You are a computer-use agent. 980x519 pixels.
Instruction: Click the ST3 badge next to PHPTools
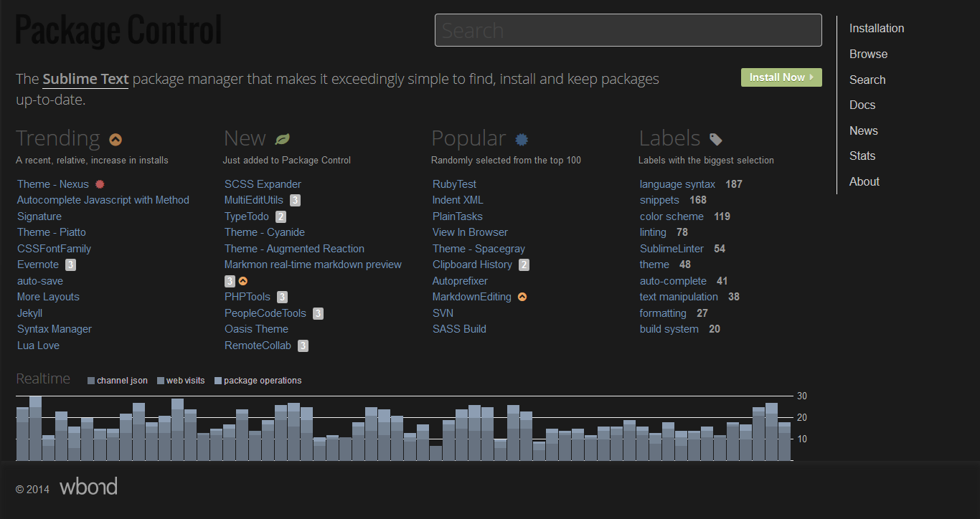click(x=283, y=297)
